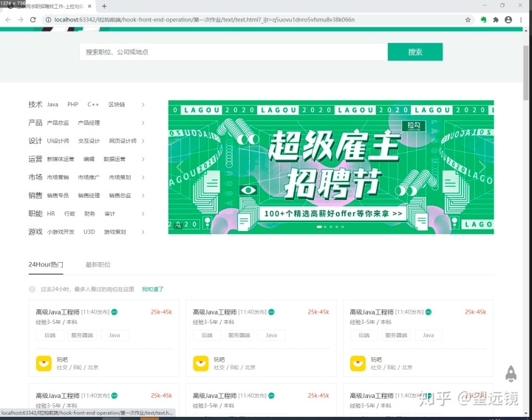Select the first banner carousel dot
This screenshot has width=532, height=420.
pyautogui.click(x=319, y=227)
